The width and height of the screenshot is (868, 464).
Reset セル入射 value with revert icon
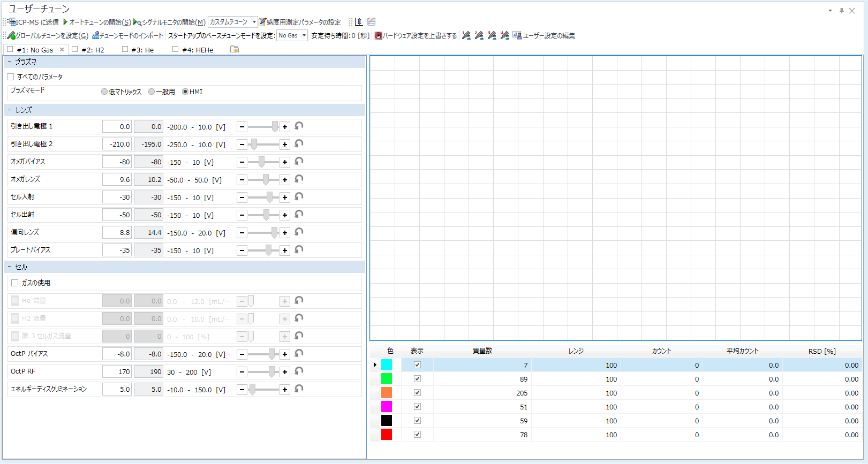tap(299, 197)
